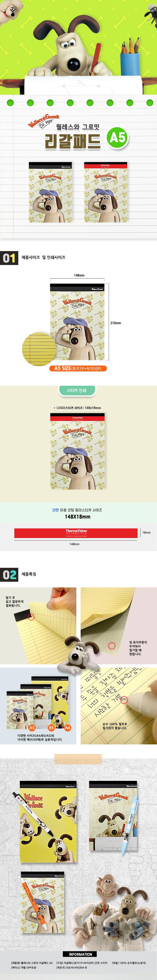
Task: Click red circle marker on back cover photo
Action: click(x=112, y=646)
